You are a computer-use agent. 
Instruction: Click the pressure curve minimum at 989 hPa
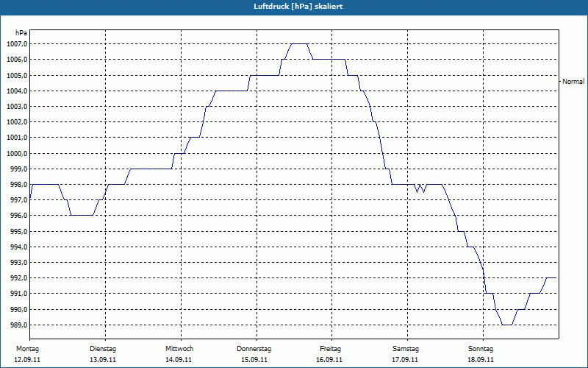(x=507, y=325)
